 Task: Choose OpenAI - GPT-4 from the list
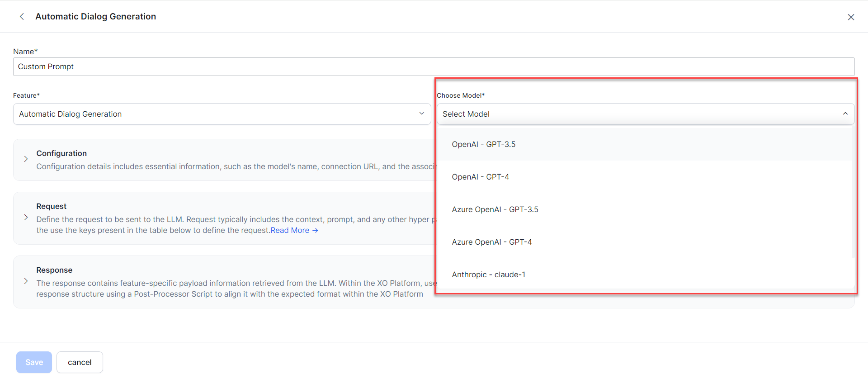click(481, 177)
